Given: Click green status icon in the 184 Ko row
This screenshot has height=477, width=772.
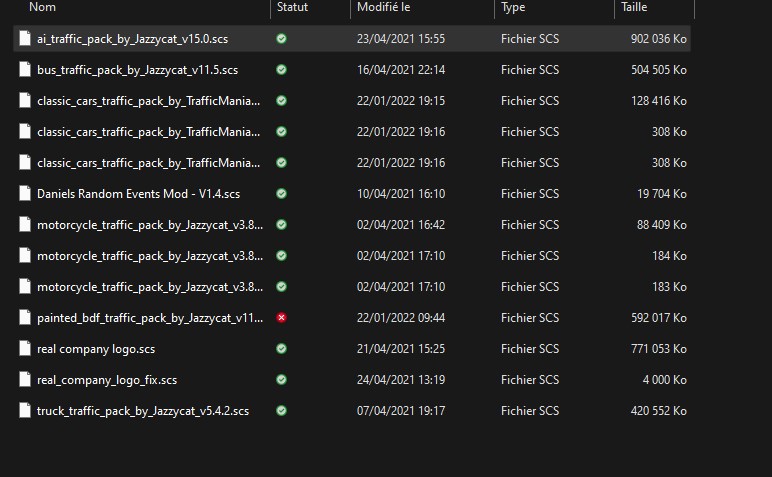Looking at the screenshot, I should (281, 255).
